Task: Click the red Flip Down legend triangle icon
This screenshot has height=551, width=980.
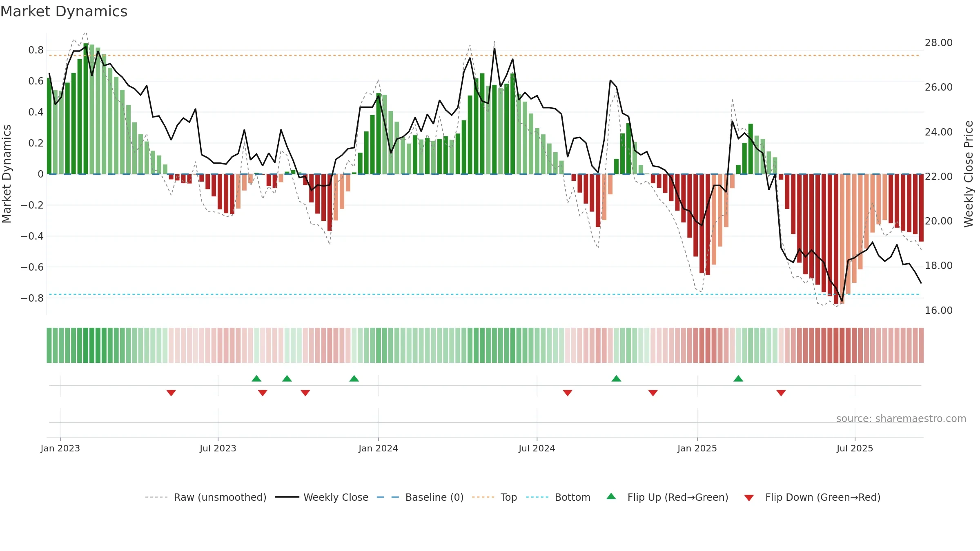Action: tap(749, 498)
